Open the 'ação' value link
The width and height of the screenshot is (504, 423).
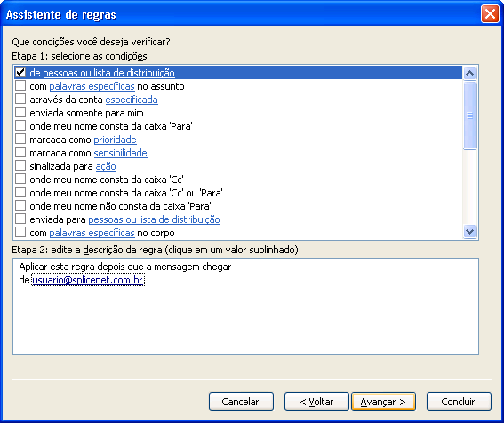[106, 166]
